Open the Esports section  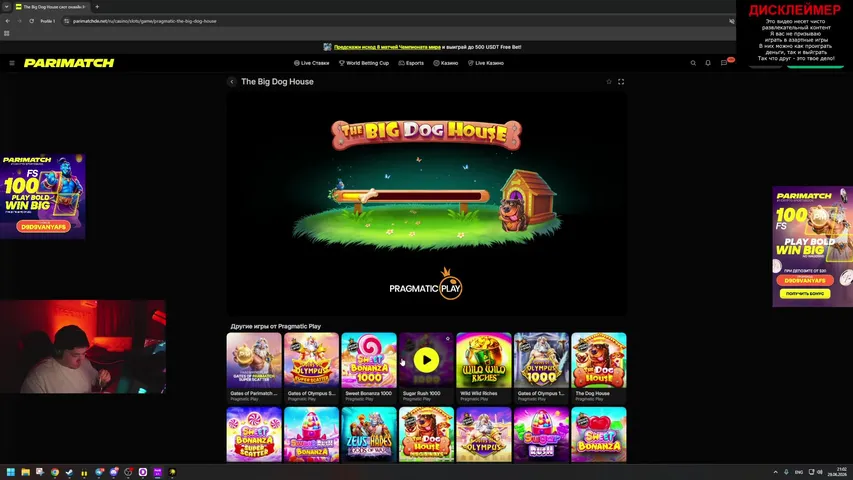[x=411, y=63]
